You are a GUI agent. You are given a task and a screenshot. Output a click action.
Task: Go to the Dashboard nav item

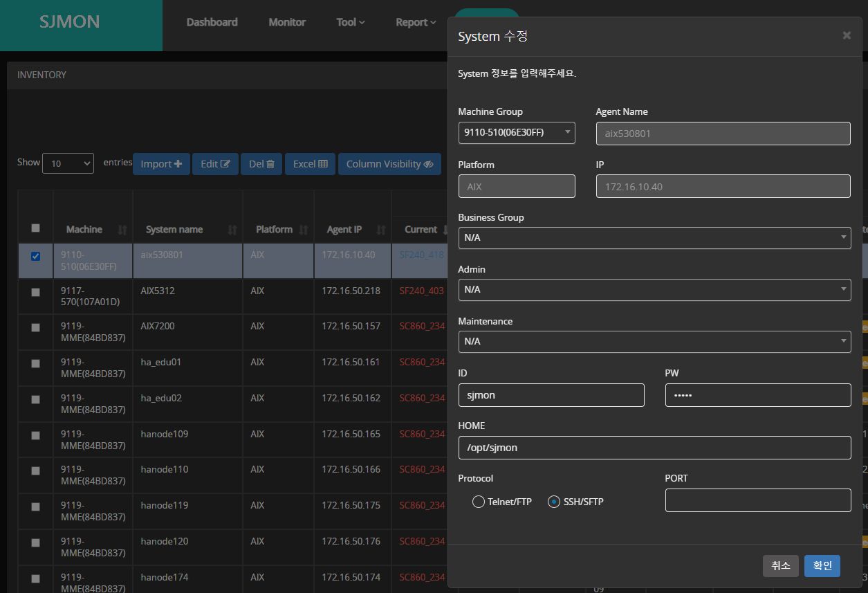[212, 22]
